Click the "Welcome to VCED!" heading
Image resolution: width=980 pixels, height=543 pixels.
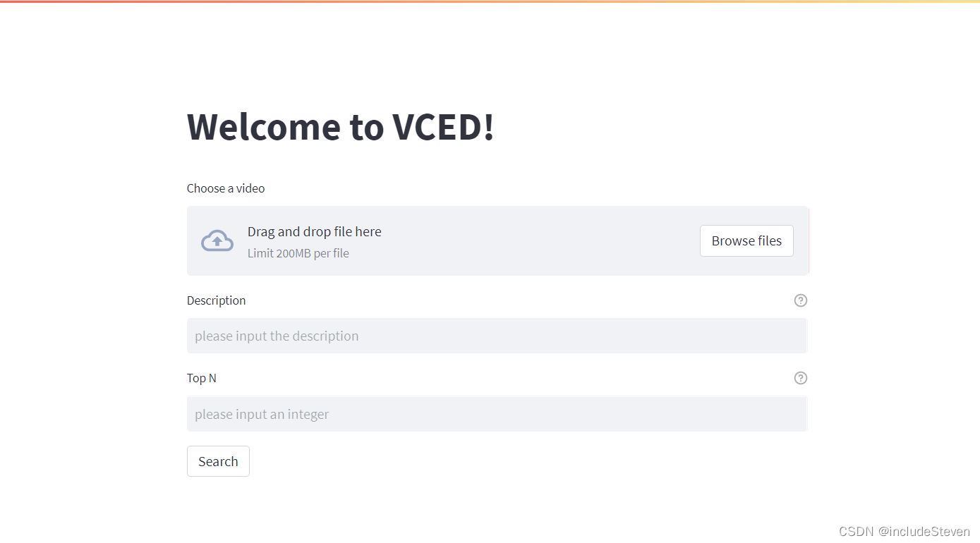pos(340,127)
